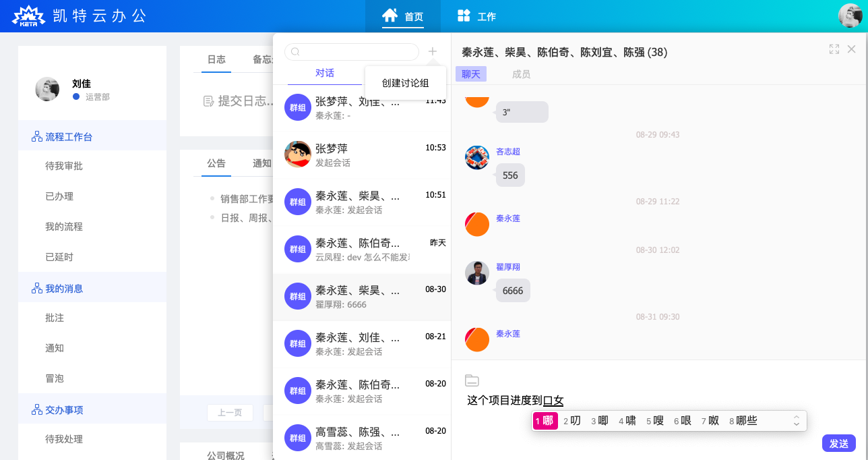
Task: Choose IME candidate 唧
Action: click(600, 421)
